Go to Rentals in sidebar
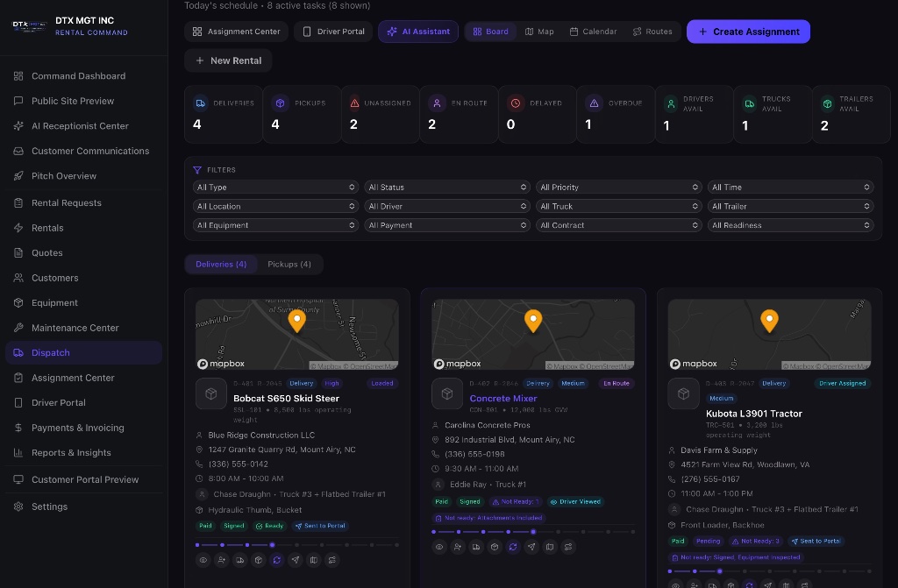The width and height of the screenshot is (898, 588). 83,228
